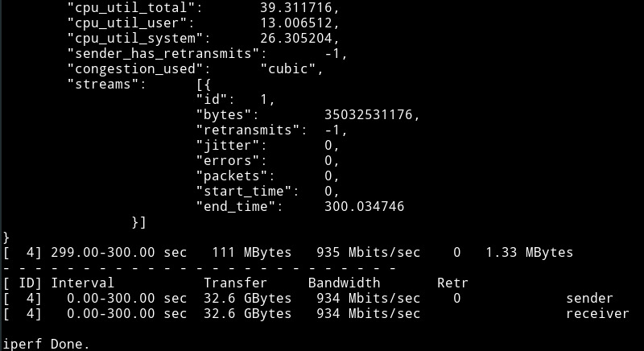Click the 1.33 MBytes congestion window value

click(530, 253)
